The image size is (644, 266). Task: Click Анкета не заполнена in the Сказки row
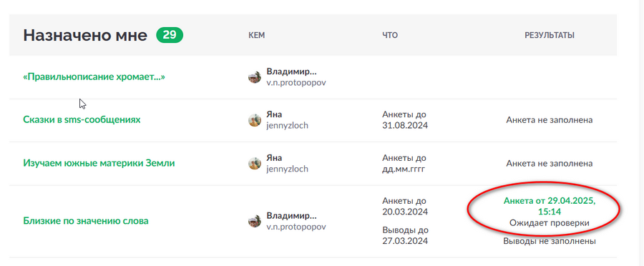click(x=550, y=120)
